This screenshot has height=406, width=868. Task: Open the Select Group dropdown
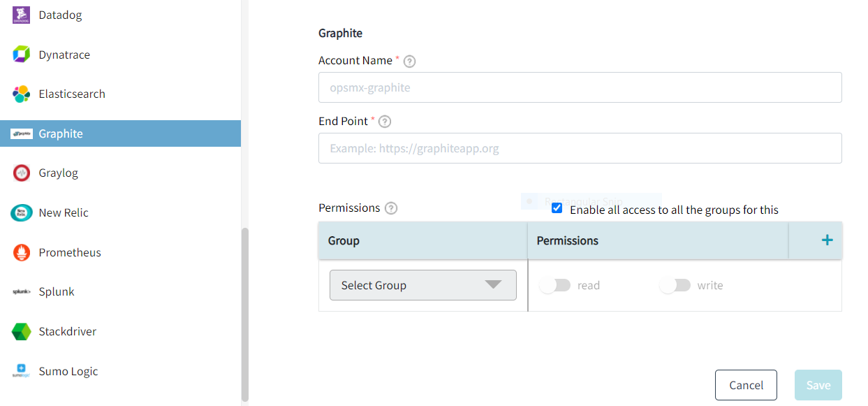[x=422, y=285]
